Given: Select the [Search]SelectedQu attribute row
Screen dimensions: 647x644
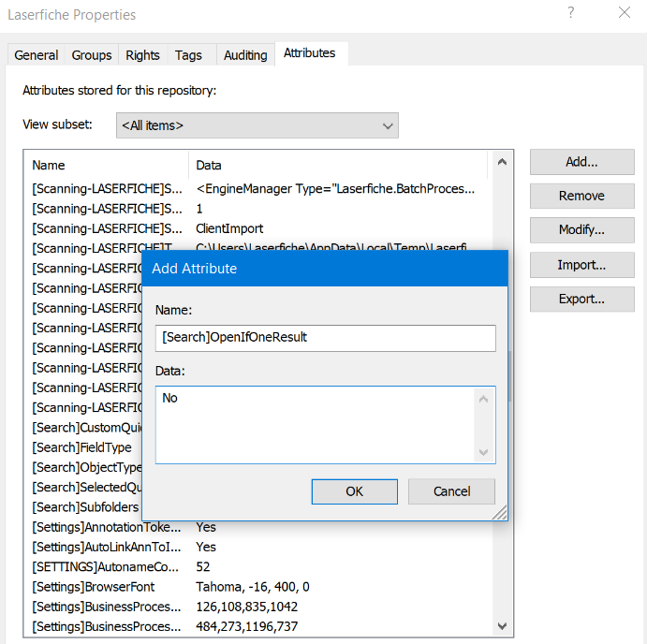Looking at the screenshot, I should (83, 488).
